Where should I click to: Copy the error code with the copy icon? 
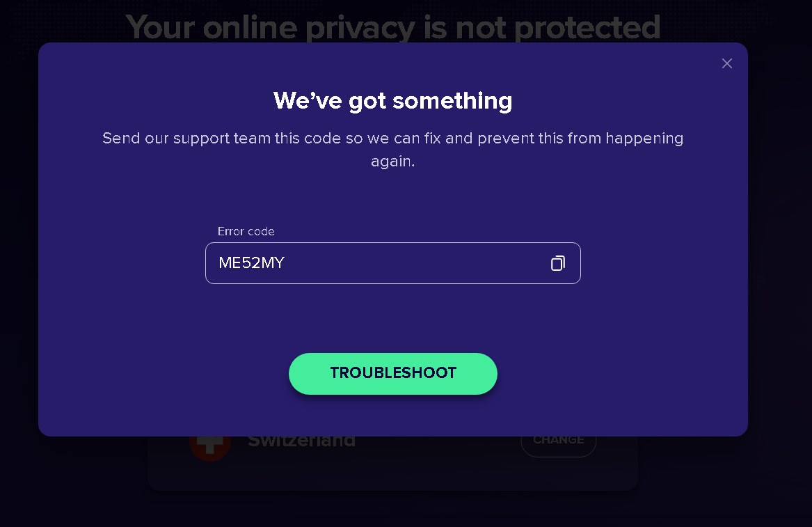point(557,263)
